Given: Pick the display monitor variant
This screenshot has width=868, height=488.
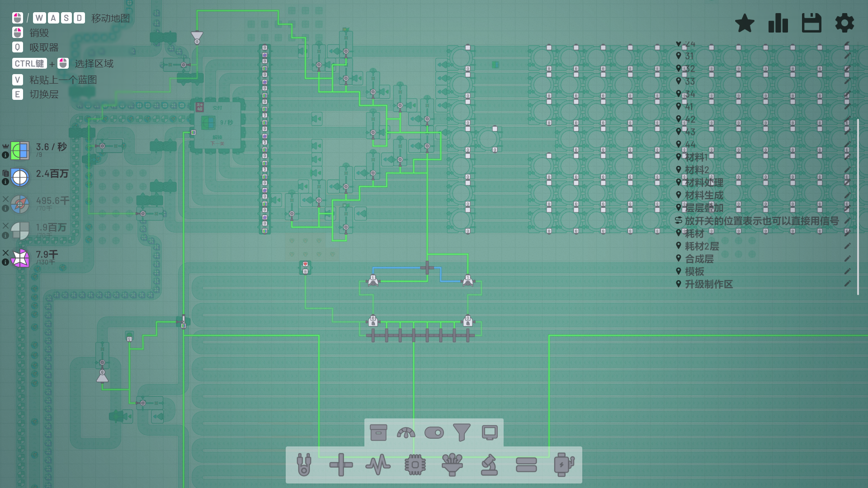Looking at the screenshot, I should [490, 433].
